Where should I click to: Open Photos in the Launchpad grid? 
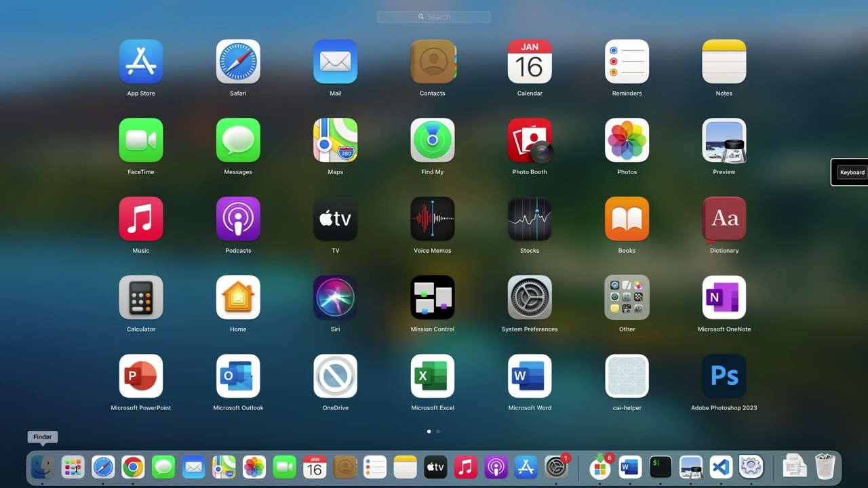[x=627, y=140]
